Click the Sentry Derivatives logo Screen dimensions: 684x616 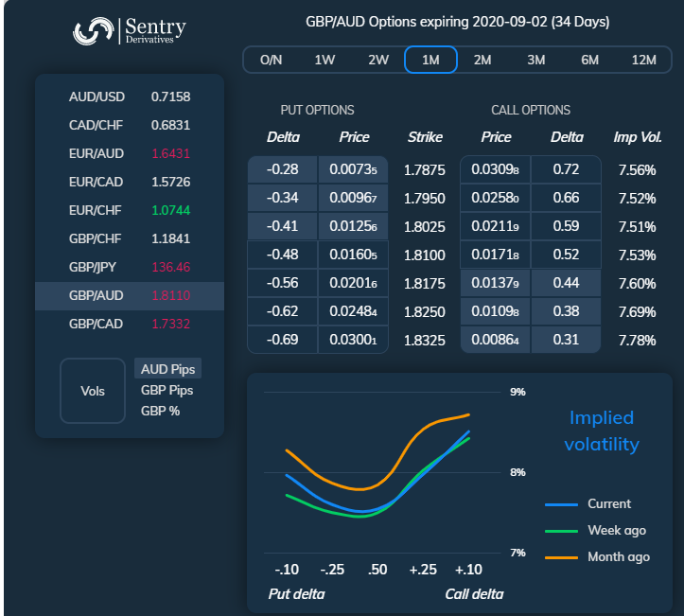click(130, 31)
